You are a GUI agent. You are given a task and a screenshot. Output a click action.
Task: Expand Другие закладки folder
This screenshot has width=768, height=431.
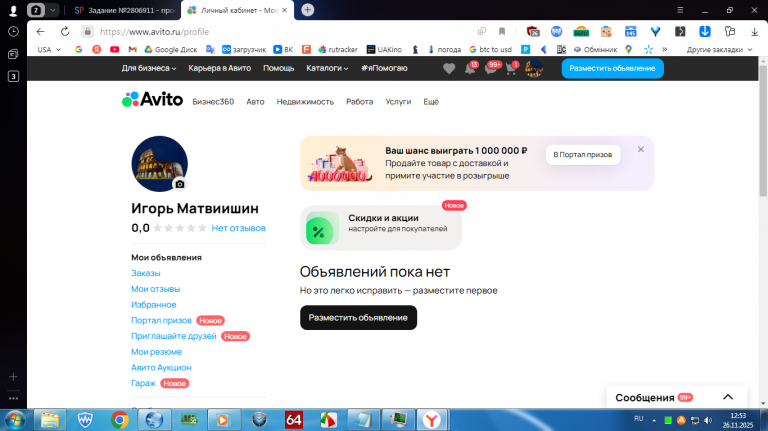719,49
